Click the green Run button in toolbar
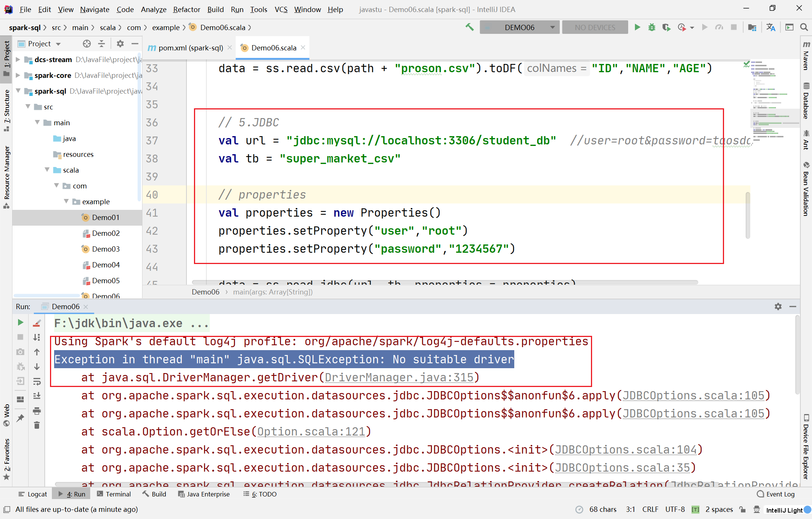 tap(637, 27)
